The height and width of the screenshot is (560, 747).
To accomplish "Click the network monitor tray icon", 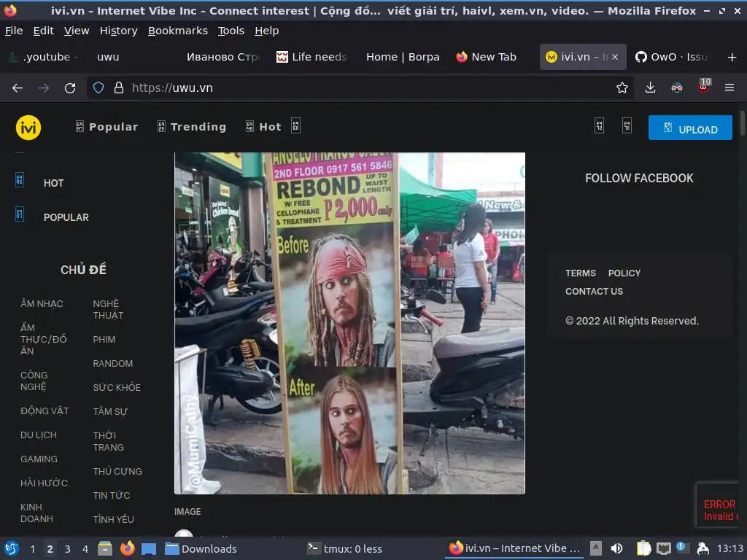I will [x=663, y=548].
